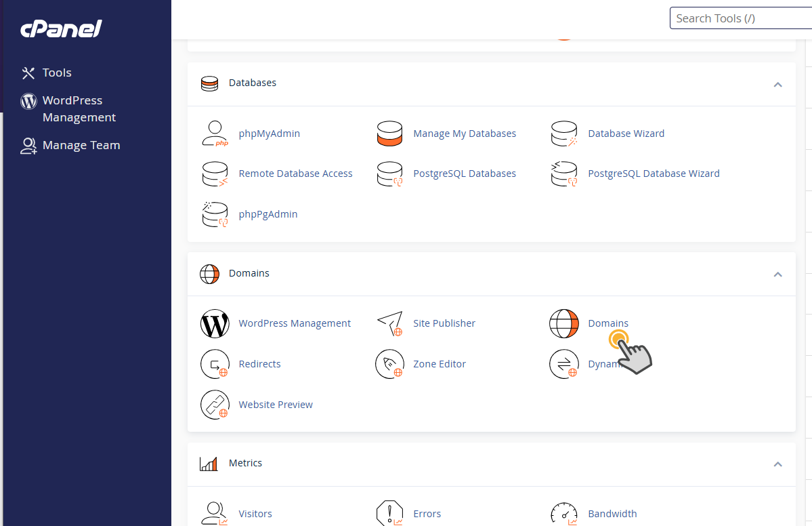Open the Redirects link
812x526 pixels.
click(x=259, y=364)
